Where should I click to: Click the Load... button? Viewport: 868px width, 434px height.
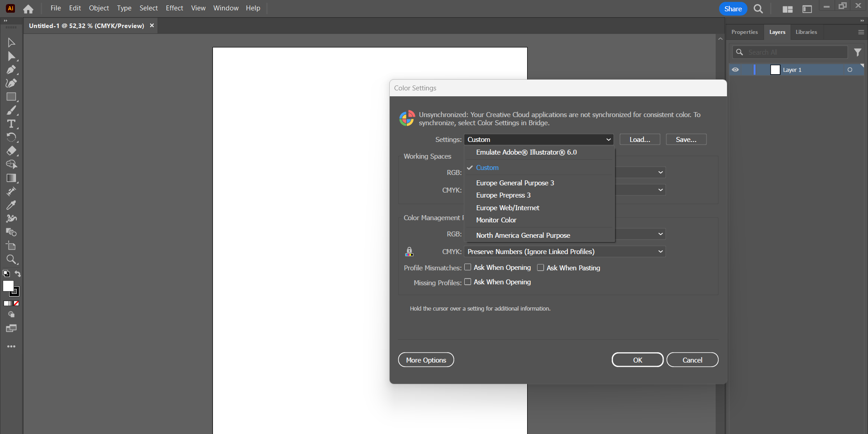pyautogui.click(x=640, y=140)
